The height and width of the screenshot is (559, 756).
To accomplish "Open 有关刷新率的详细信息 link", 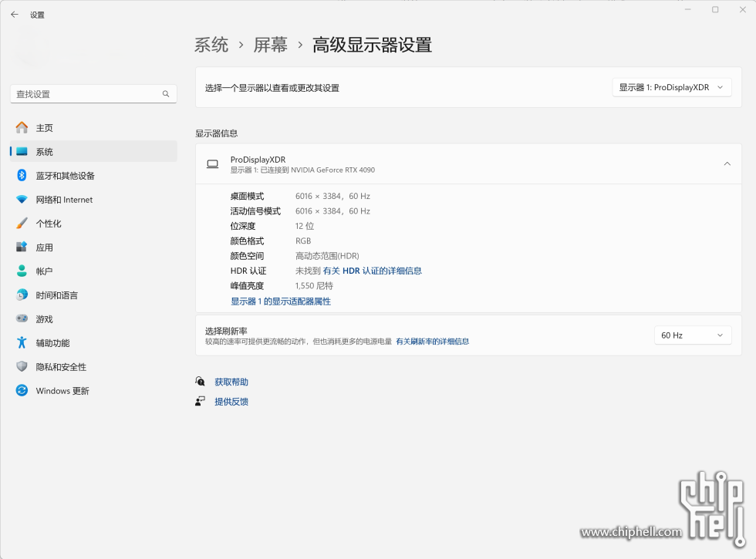I will (x=433, y=341).
